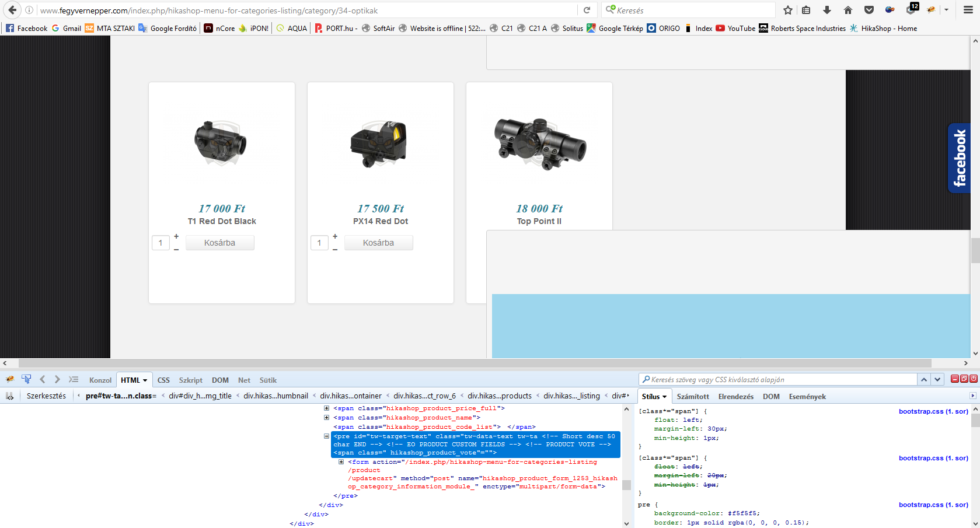Increase PX14 Red Dot quantity with plus
The height and width of the screenshot is (528, 980).
(335, 236)
